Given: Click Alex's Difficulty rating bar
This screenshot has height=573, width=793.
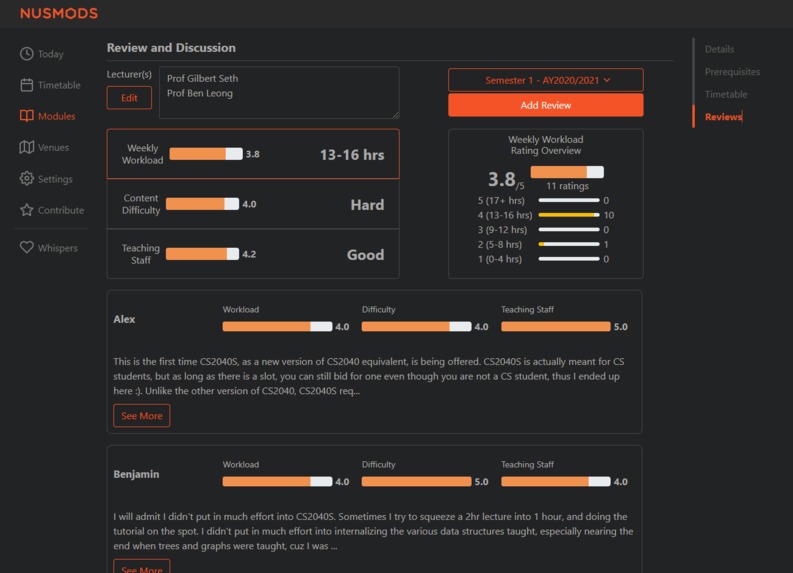Looking at the screenshot, I should [x=416, y=327].
